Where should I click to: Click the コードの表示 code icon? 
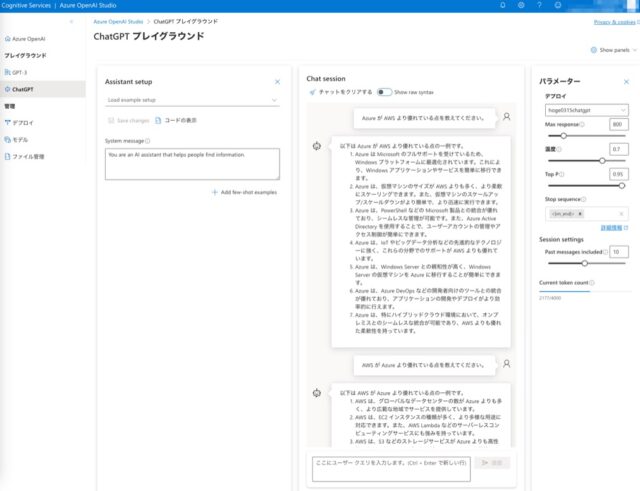coord(158,120)
